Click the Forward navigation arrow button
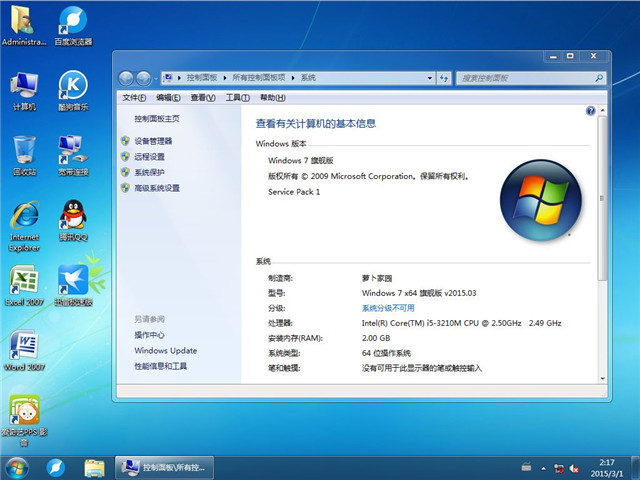The image size is (640, 480). point(143,78)
